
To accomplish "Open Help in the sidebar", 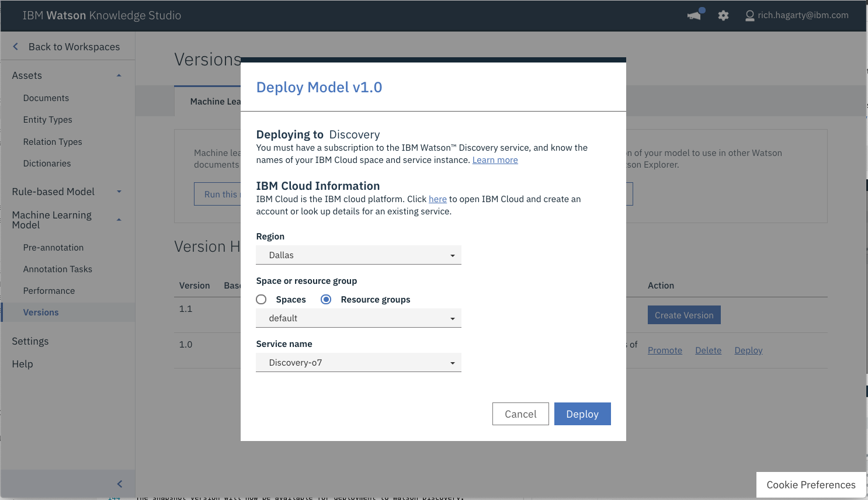I will click(22, 364).
